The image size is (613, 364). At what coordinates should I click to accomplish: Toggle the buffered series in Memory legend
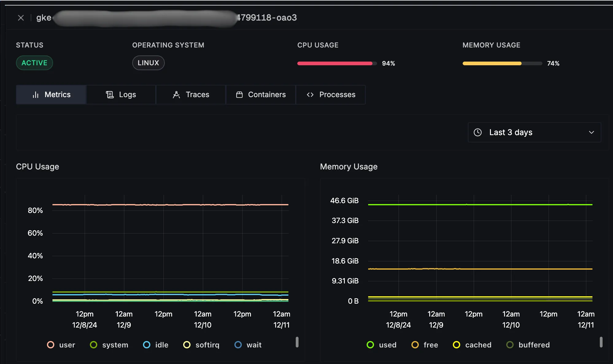coord(528,345)
